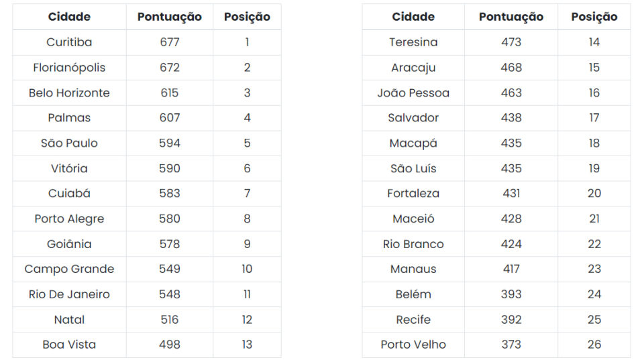Select Salvador score 438
This screenshot has width=644, height=362.
pos(511,118)
